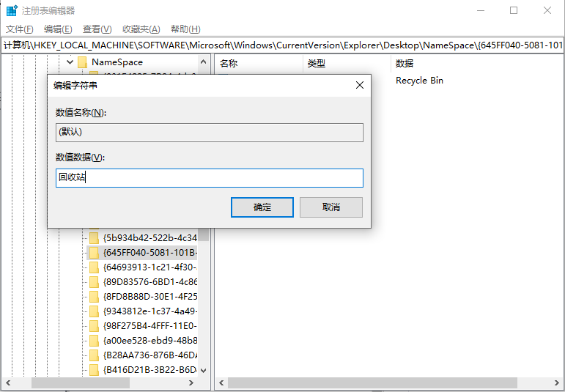
Task: Click the NameSpace folder icon
Action: click(82, 62)
